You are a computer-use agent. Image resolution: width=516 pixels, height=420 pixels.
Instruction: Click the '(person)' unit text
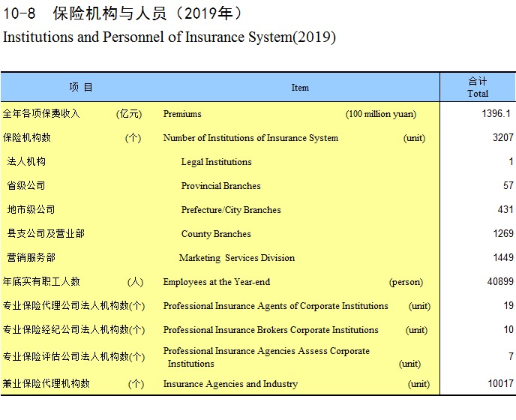(406, 282)
